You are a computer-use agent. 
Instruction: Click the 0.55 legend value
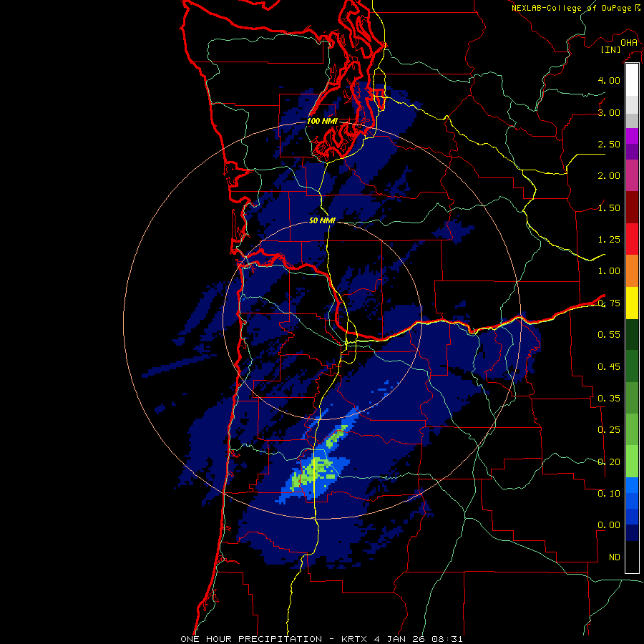click(x=609, y=335)
